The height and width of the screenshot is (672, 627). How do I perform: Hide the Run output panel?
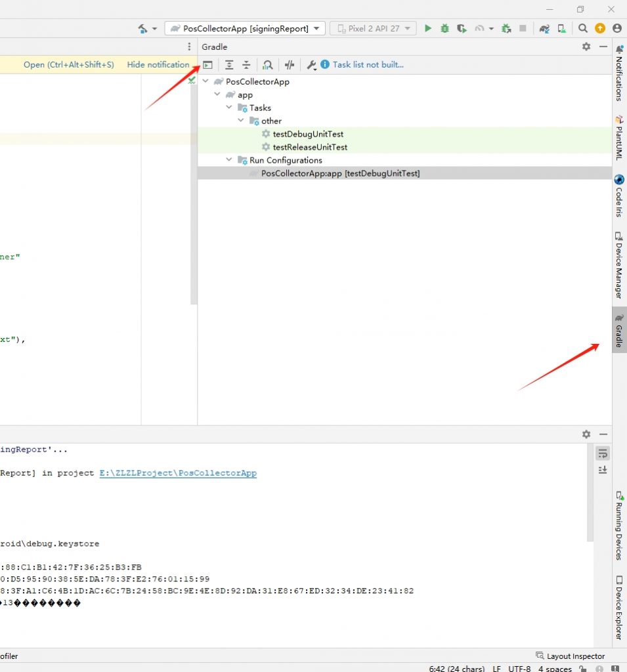point(603,434)
